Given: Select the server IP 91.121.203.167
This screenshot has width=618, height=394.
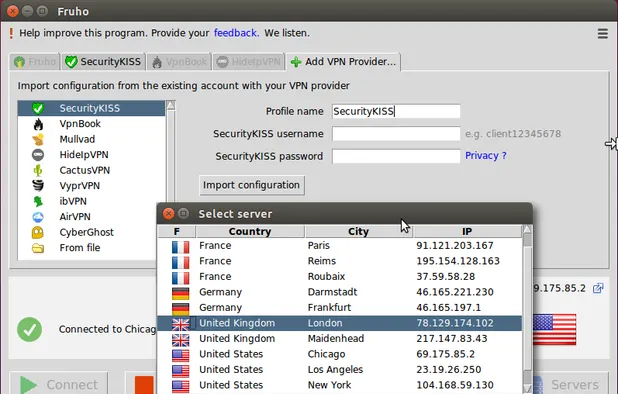Looking at the screenshot, I should (x=455, y=245).
